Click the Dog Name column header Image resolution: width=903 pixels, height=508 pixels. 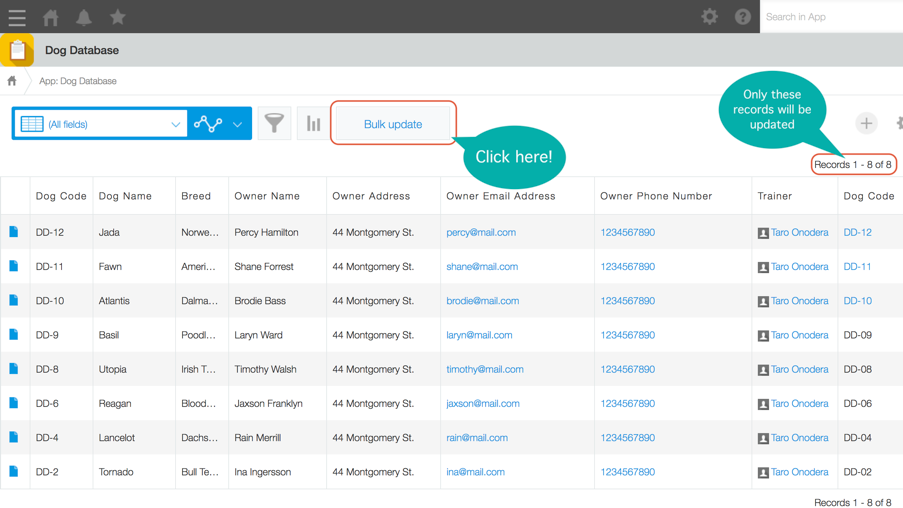(125, 196)
